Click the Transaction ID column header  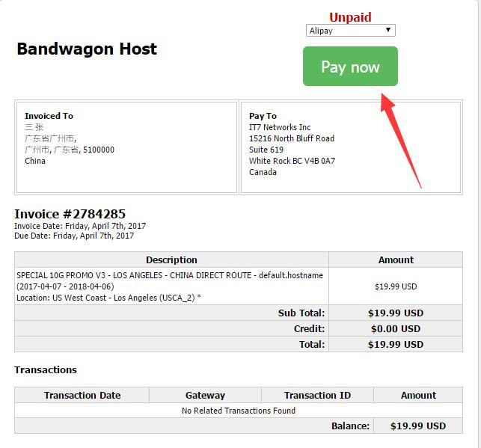click(x=317, y=395)
